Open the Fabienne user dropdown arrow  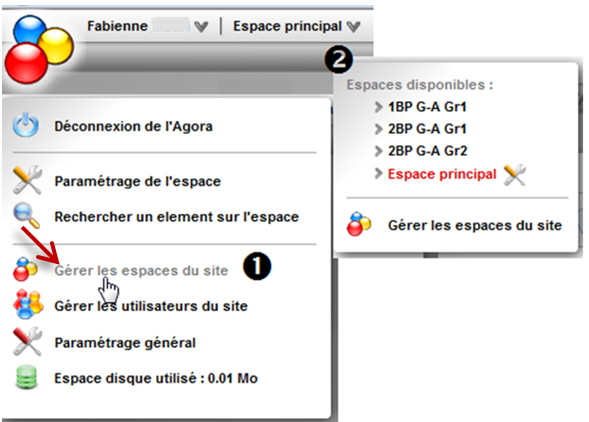coord(201,26)
